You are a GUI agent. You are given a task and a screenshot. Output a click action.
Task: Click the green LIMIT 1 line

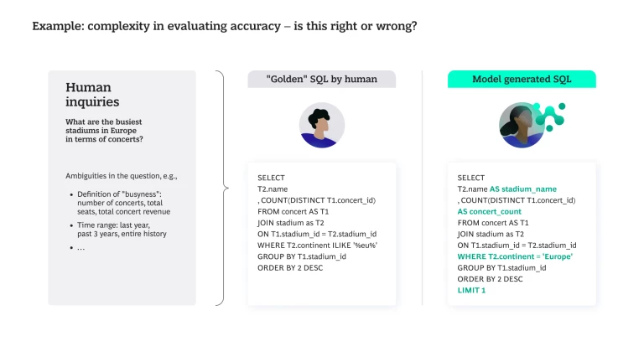point(471,290)
